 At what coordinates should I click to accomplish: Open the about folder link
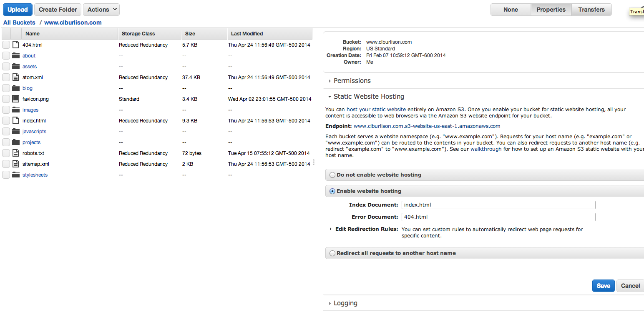coord(29,56)
